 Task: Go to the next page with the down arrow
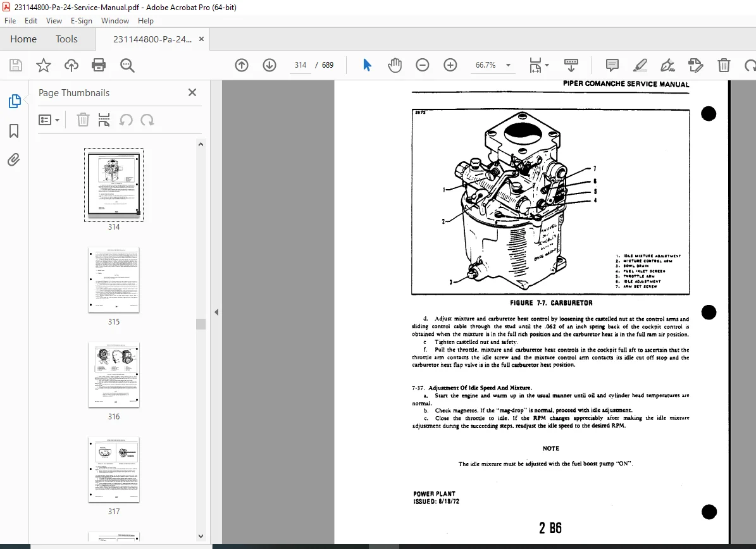click(x=269, y=65)
